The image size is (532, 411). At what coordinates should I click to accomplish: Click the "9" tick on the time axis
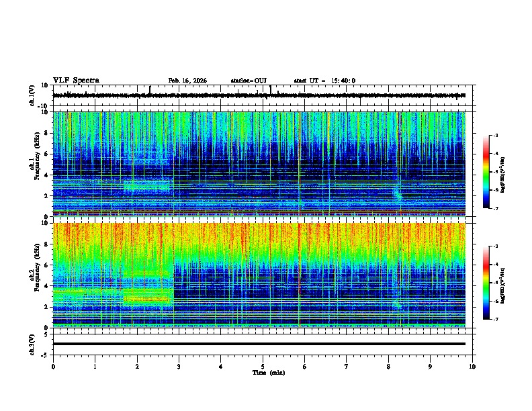point(430,367)
